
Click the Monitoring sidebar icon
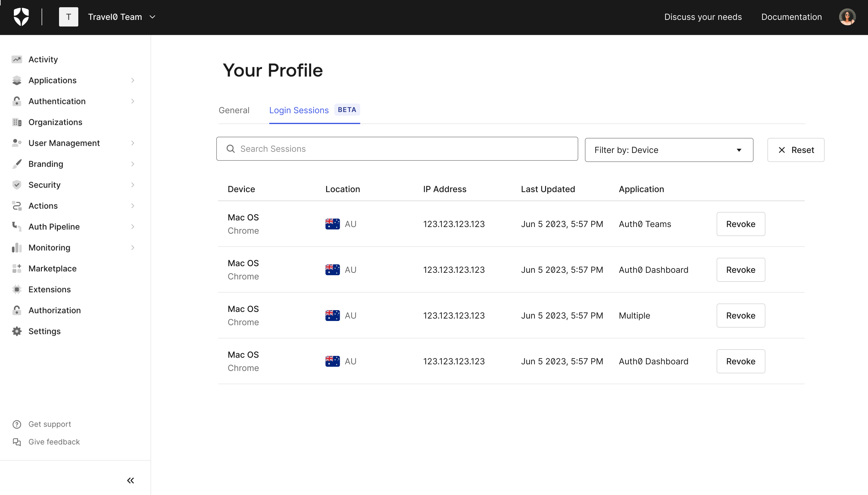(16, 247)
